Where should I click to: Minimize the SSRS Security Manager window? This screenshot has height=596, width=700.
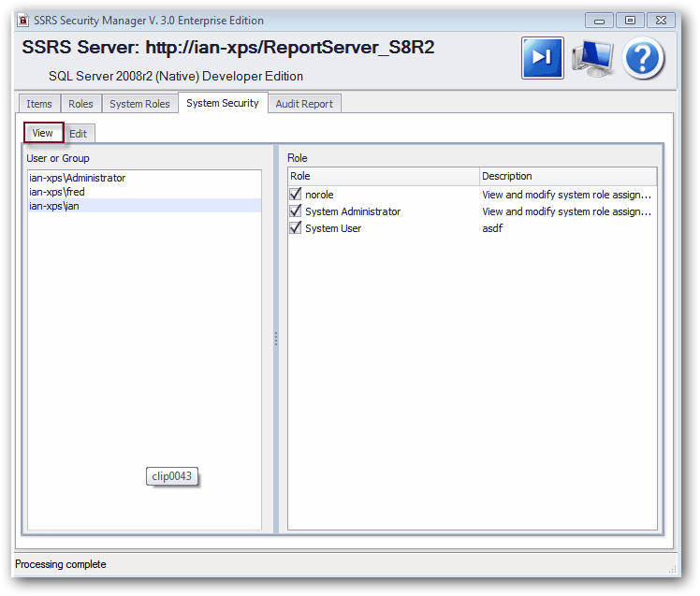pyautogui.click(x=599, y=21)
